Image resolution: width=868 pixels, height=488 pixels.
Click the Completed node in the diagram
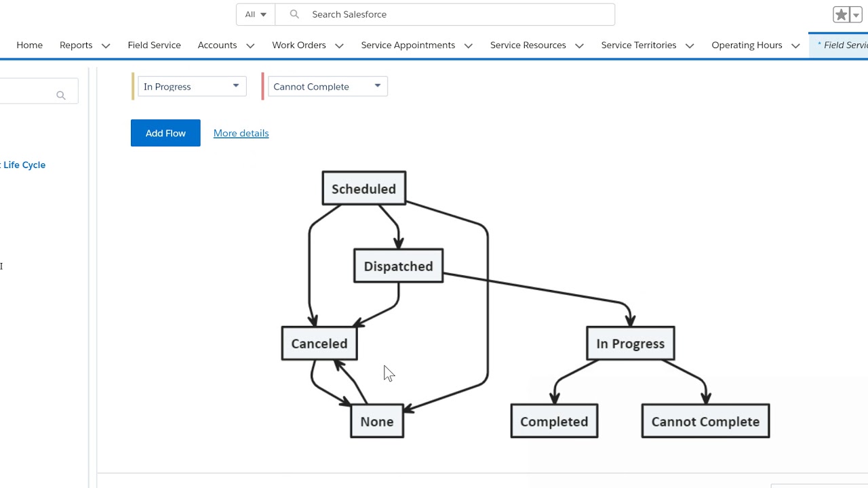(554, 421)
